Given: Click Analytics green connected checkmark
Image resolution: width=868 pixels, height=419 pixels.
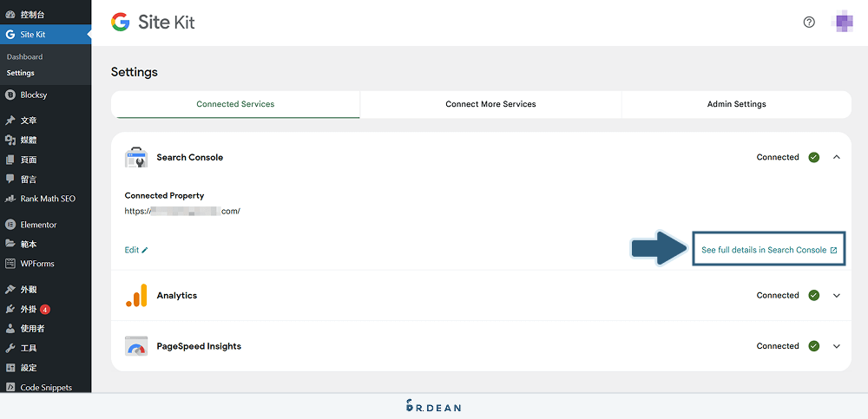Looking at the screenshot, I should [x=814, y=295].
